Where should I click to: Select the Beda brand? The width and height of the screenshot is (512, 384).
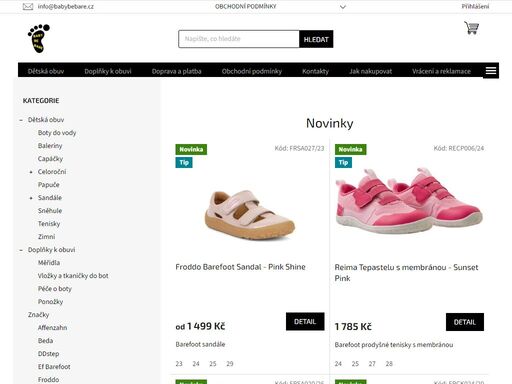click(45, 341)
